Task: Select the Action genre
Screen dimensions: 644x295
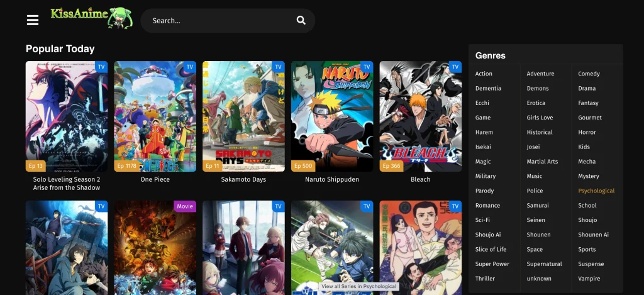Action: tap(484, 74)
